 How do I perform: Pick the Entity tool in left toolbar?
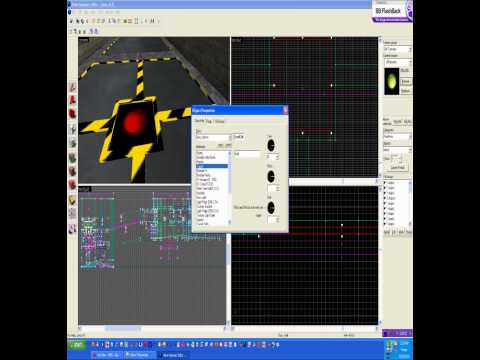[73, 129]
